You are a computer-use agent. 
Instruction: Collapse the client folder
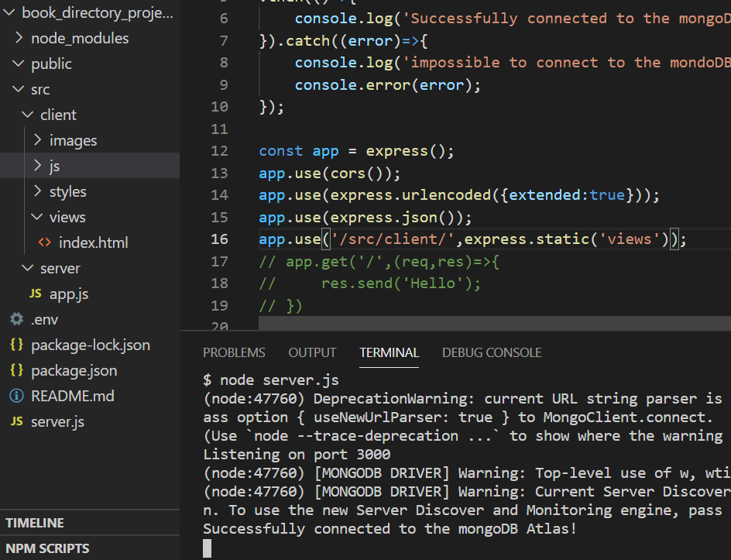(x=28, y=115)
